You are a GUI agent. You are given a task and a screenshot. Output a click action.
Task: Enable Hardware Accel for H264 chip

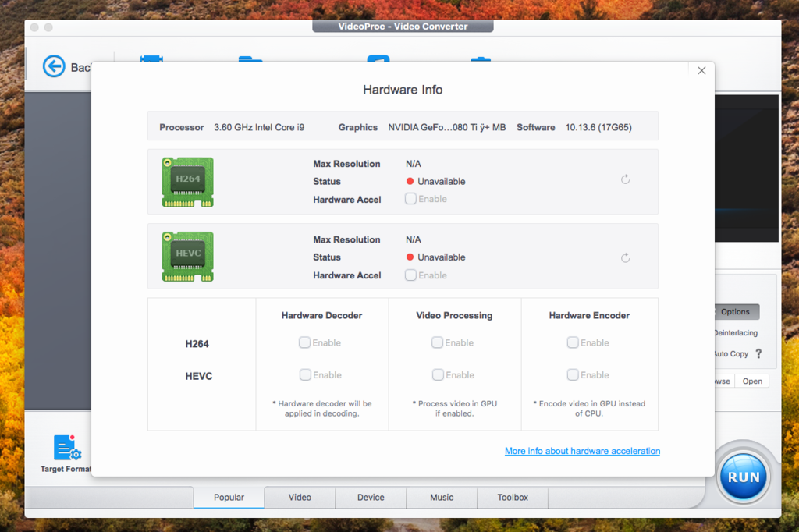coord(410,199)
